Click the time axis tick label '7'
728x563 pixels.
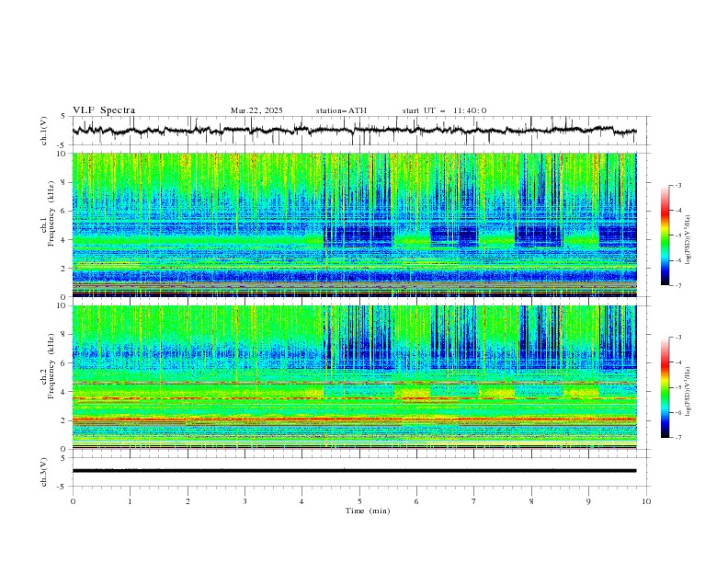(x=474, y=501)
